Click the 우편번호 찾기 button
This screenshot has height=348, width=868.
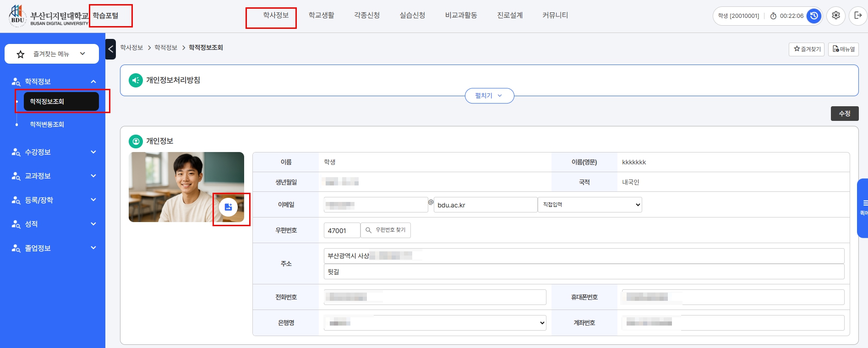tap(386, 230)
